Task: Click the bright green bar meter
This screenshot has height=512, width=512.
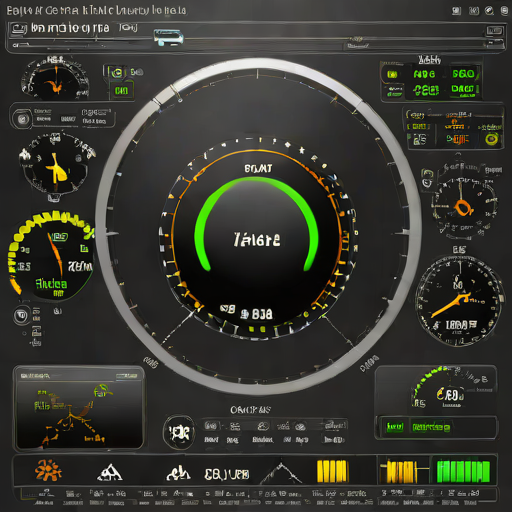Action: 463,471
